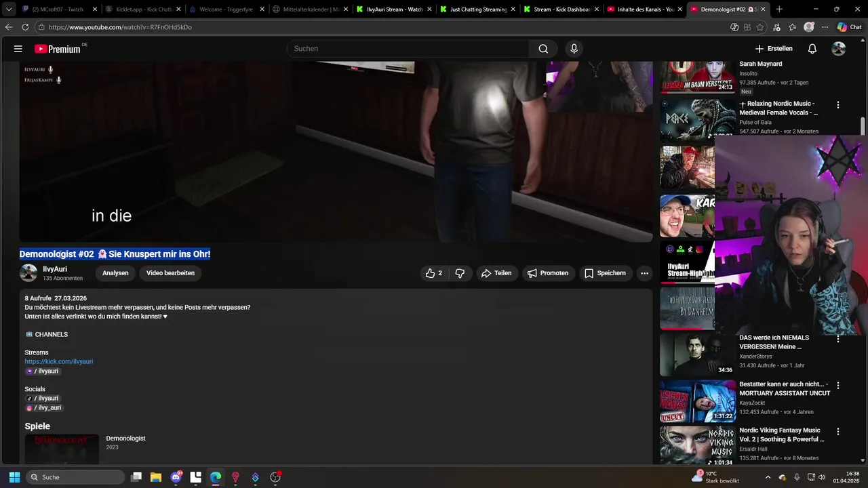Click the Analysen button
Screen dimensions: 868x488
click(x=115, y=273)
